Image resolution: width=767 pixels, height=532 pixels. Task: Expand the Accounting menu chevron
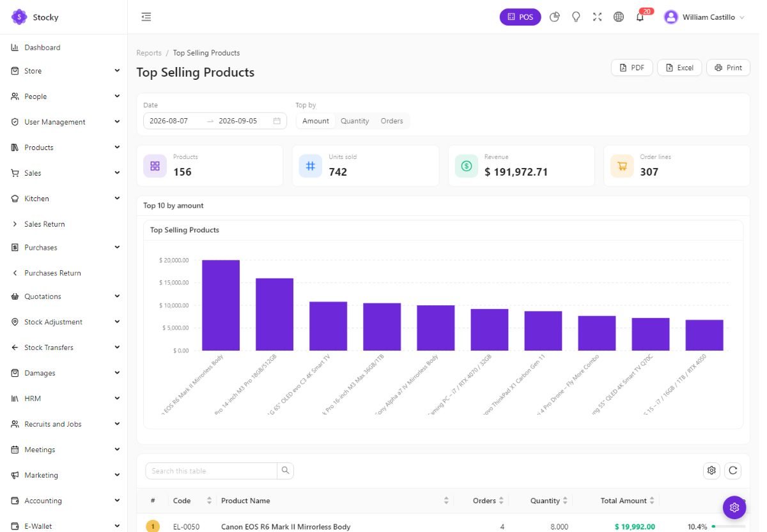[117, 501]
